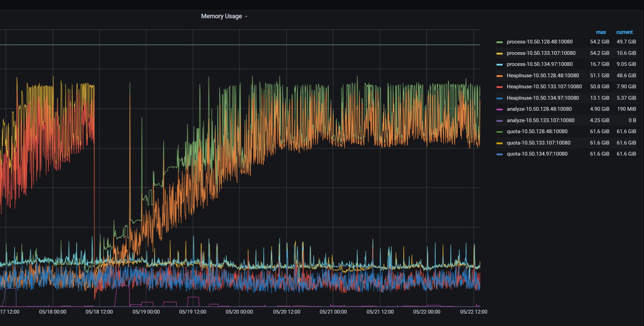
Task: Click the 05/20 00:00 time axis label
Action: (239, 312)
